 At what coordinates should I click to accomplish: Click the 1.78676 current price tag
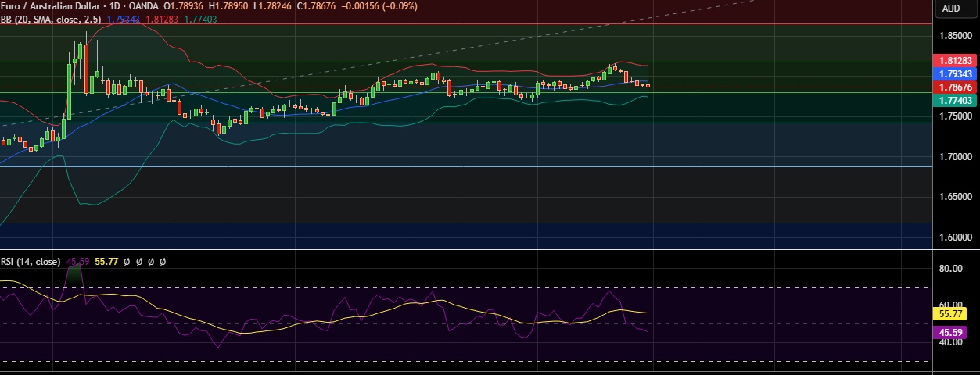click(x=955, y=87)
